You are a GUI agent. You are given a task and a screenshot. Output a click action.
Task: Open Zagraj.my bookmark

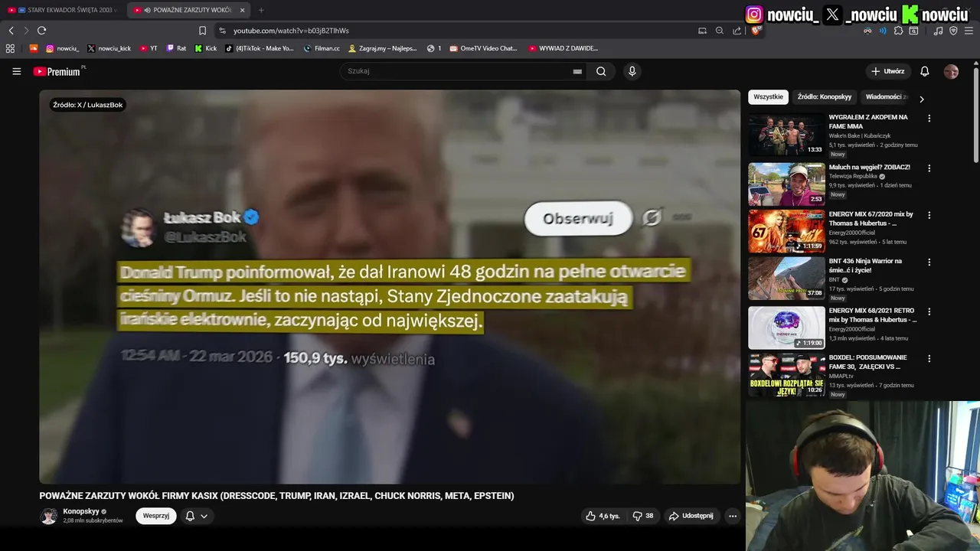(383, 48)
